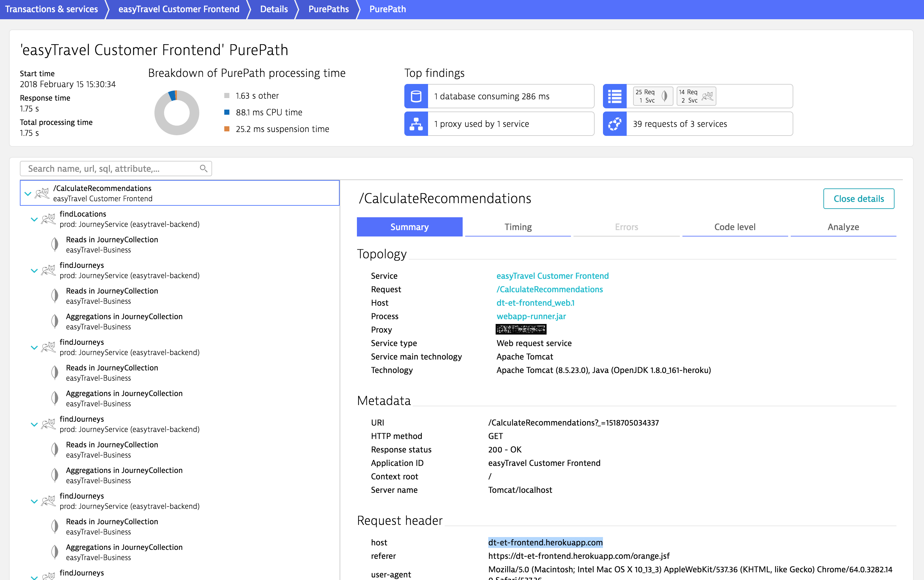Open the Summary tab

(x=410, y=227)
